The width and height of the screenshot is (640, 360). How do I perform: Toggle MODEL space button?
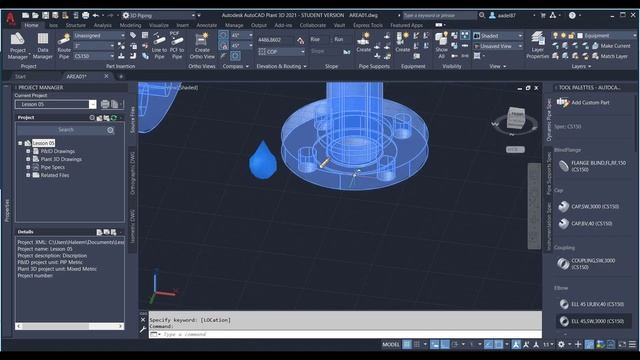[391, 344]
